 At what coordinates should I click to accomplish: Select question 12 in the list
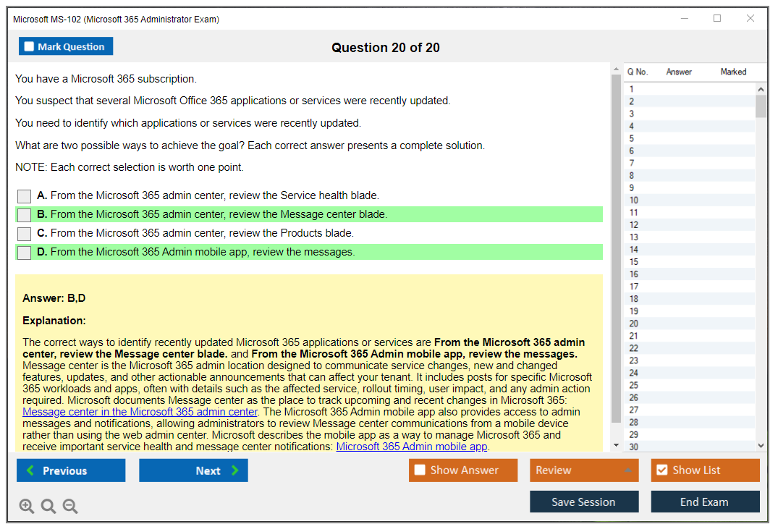690,225
